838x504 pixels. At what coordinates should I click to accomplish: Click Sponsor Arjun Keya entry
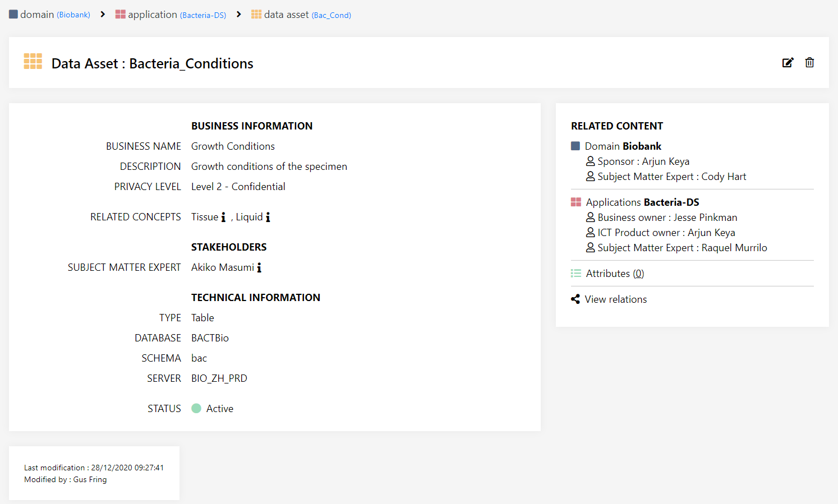(643, 161)
